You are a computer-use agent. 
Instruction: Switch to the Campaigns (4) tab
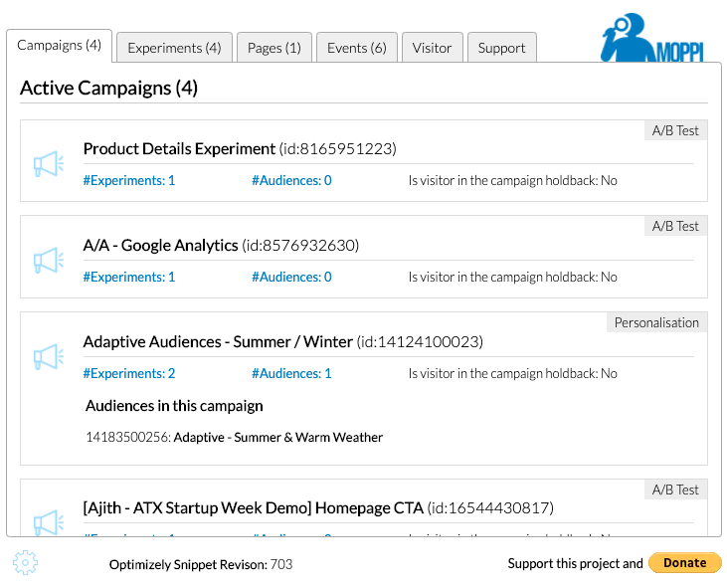click(60, 46)
